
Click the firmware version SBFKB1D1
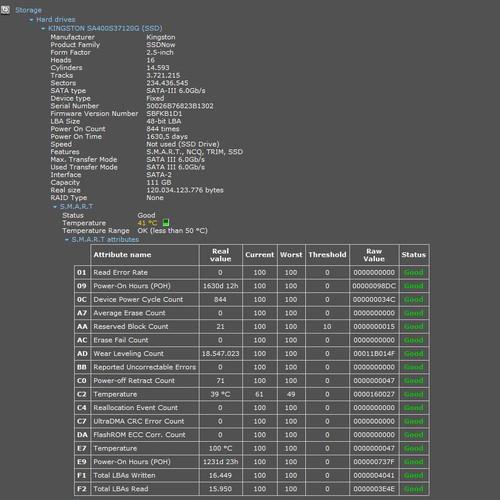(x=164, y=114)
